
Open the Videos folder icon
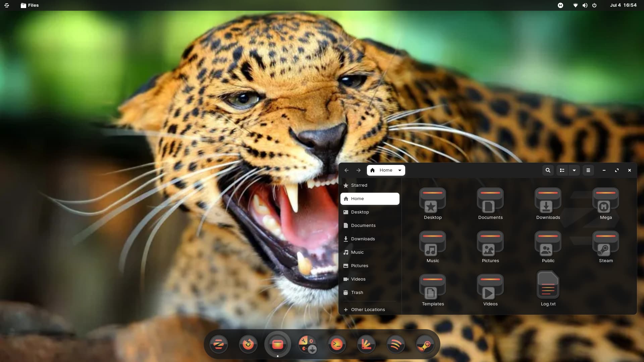[490, 287]
